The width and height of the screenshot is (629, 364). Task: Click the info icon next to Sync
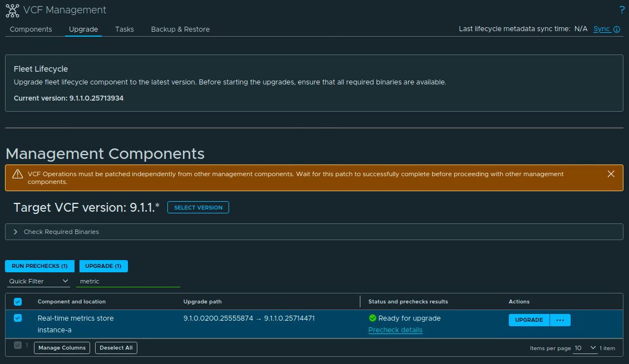(617, 29)
